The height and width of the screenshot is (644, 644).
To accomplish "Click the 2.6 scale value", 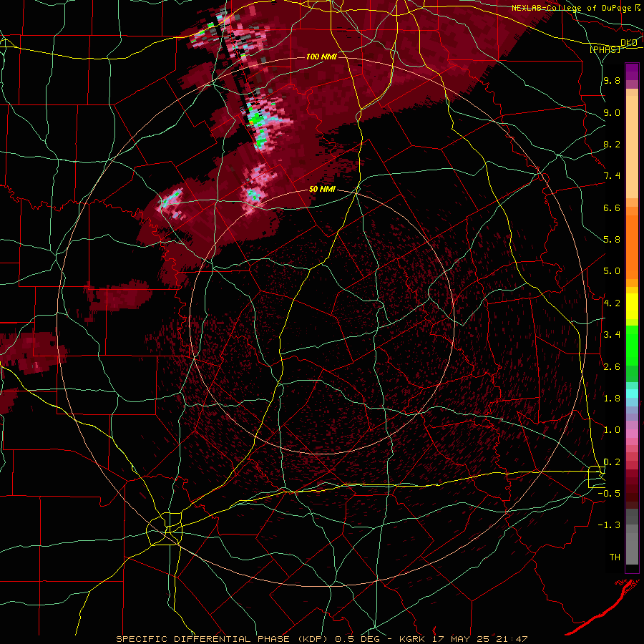I will point(612,366).
